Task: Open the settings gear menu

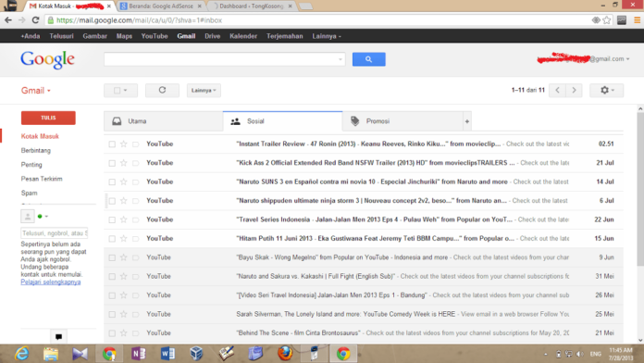Action: 606,90
